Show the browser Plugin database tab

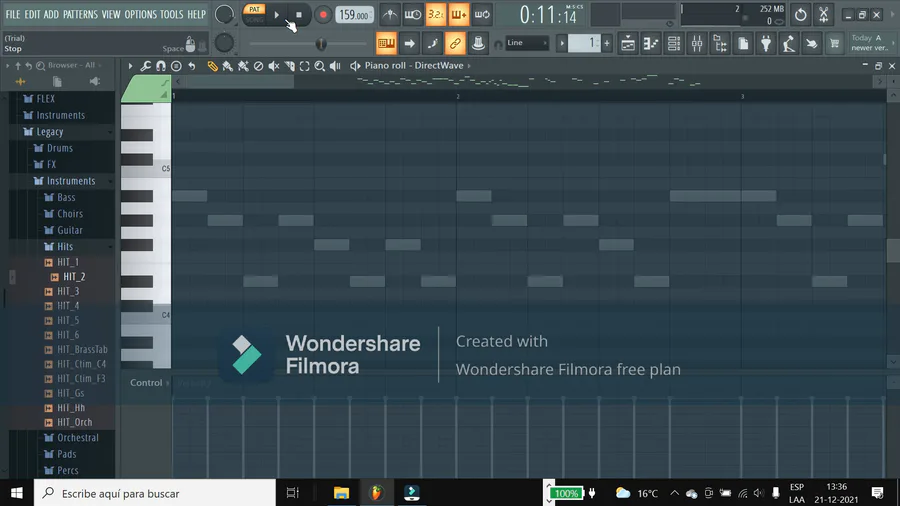tap(95, 82)
